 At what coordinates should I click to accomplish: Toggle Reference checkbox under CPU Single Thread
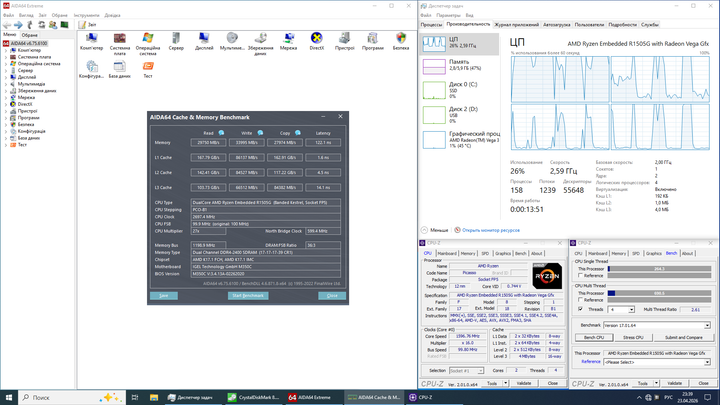tap(580, 276)
